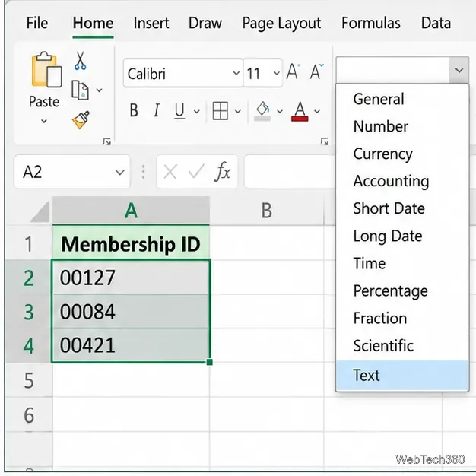The height and width of the screenshot is (476, 476).
Task: Open Paste options dropdown arrow
Action: 44,121
